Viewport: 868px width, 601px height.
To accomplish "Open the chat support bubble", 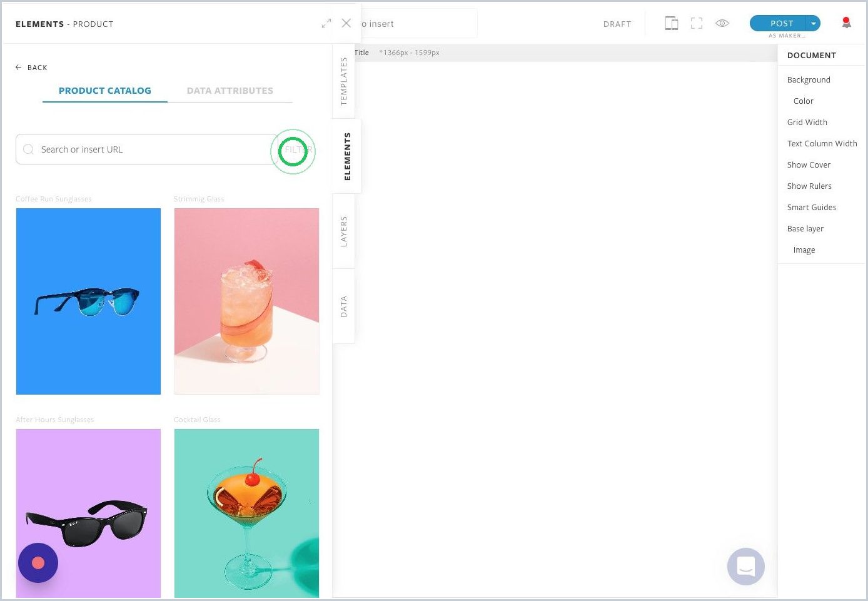I will click(x=746, y=567).
